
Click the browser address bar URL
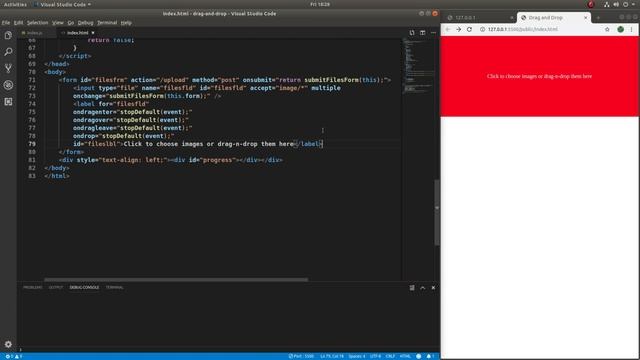pos(522,29)
